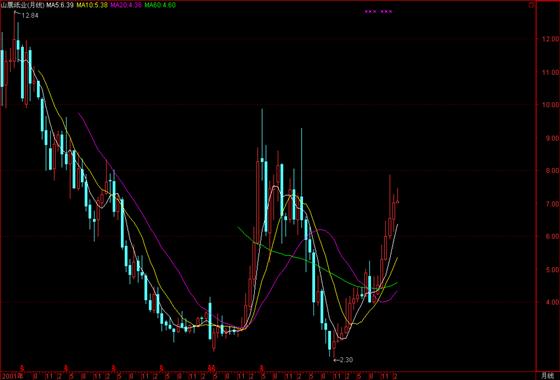Click the small square icon at chart top-right corner
This screenshot has height=380, width=560.
click(x=532, y=5)
